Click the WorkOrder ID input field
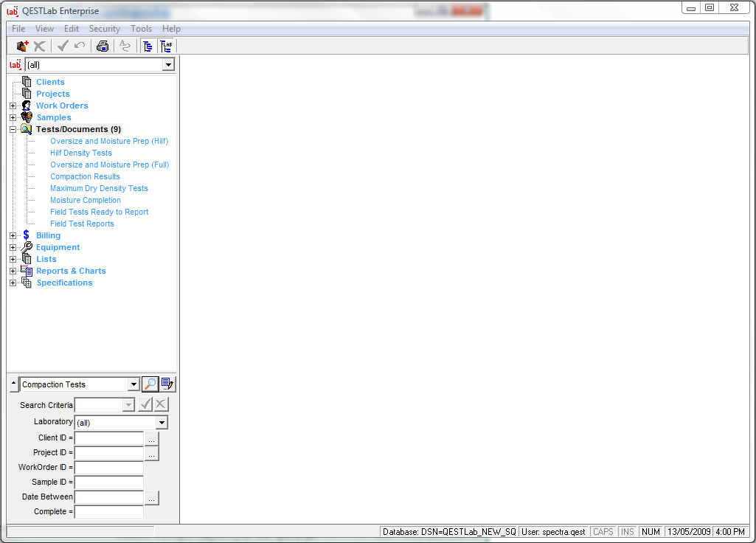This screenshot has width=756, height=543. (x=109, y=467)
